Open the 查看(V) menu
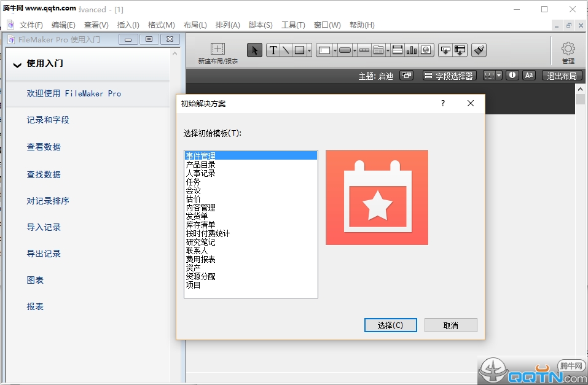The height and width of the screenshot is (385, 588). pyautogui.click(x=96, y=25)
